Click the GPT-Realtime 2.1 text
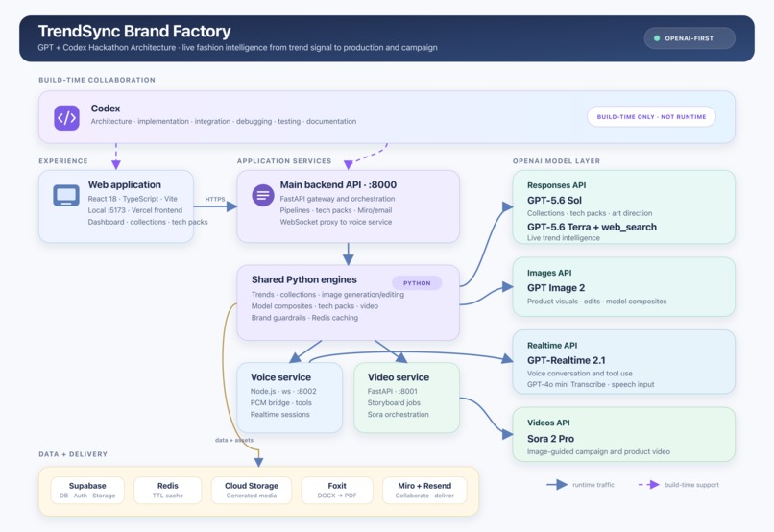Viewport: 774px width, 532px height. coord(567,360)
